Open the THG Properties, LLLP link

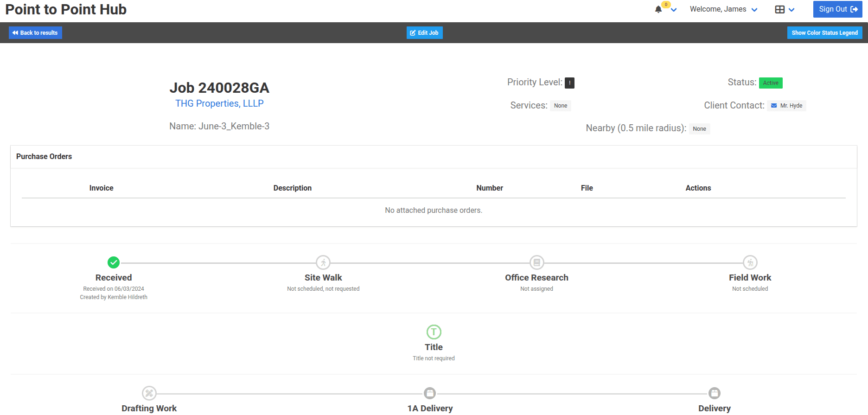coord(219,103)
